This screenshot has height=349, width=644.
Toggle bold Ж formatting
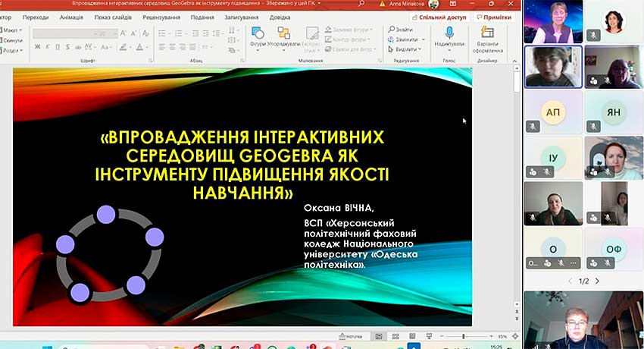point(38,47)
